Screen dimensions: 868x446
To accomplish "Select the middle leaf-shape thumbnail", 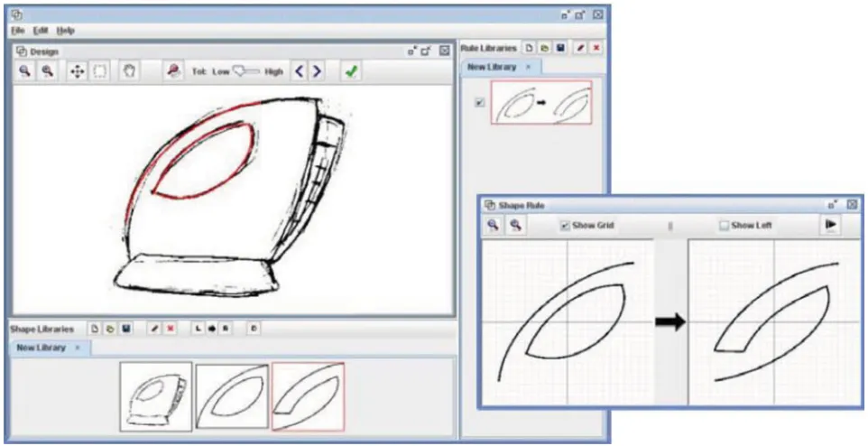I will pos(232,396).
